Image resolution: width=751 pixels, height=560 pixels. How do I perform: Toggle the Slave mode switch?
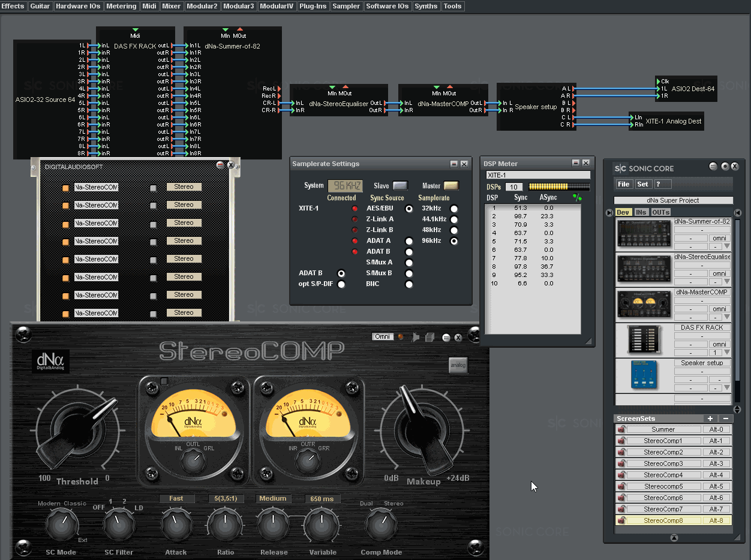[400, 186]
